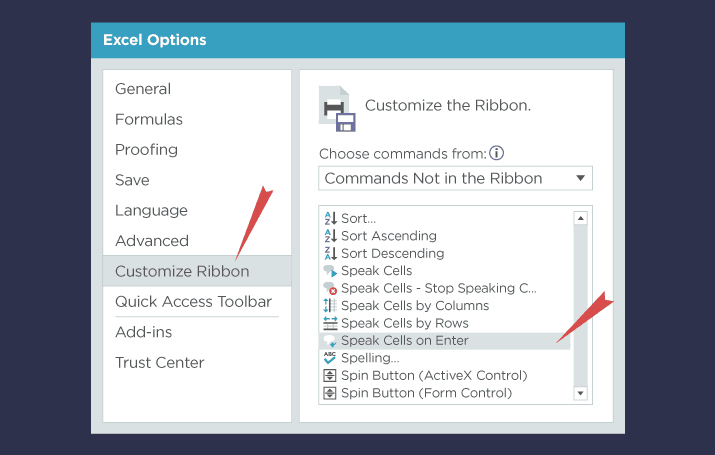Click the info icon next to Choose commands from

pos(497,153)
